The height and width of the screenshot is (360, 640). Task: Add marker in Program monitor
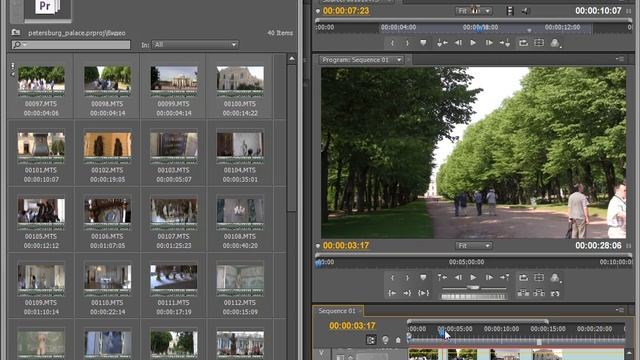pyautogui.click(x=423, y=278)
